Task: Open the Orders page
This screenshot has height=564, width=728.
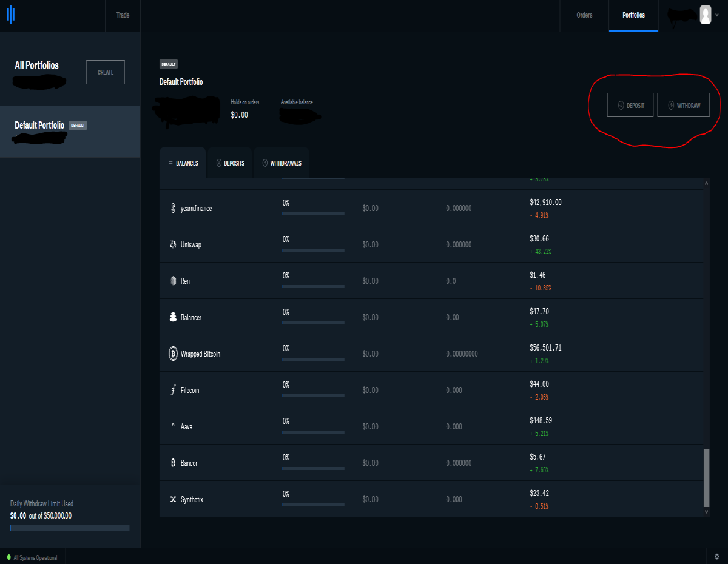Action: click(x=584, y=15)
